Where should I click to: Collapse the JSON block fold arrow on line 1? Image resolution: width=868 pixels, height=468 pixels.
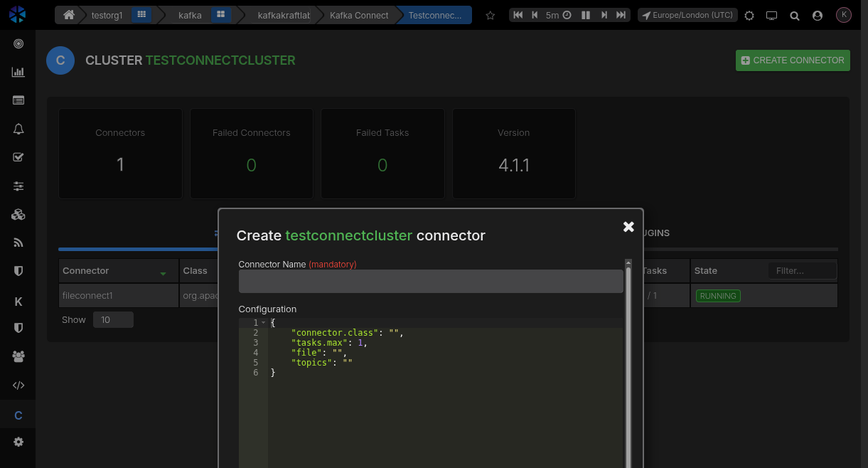coord(263,323)
